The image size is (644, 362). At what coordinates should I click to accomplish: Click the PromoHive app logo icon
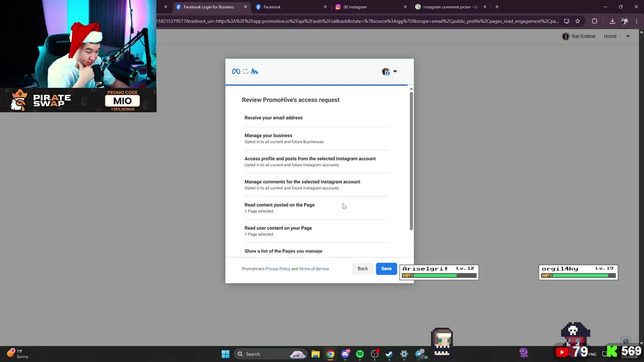255,71
